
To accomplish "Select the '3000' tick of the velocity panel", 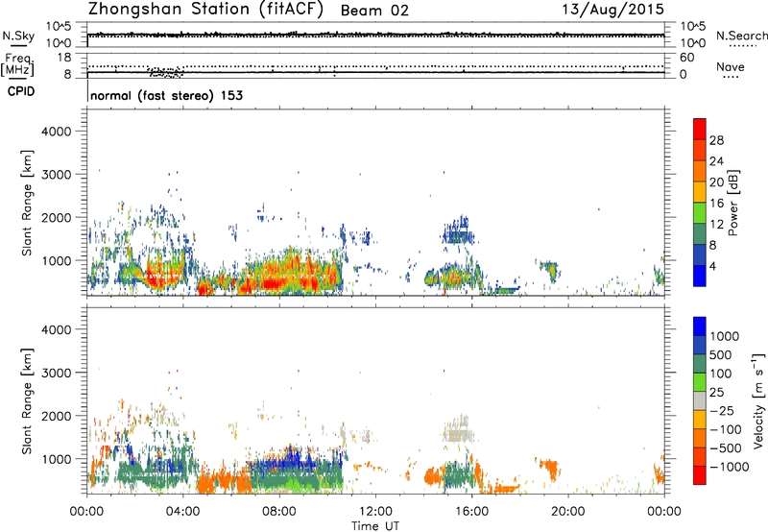I will (57, 373).
